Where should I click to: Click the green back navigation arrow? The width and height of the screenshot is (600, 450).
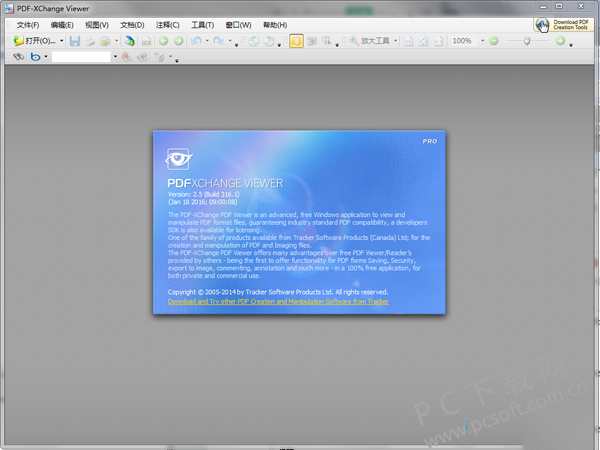[x=163, y=41]
